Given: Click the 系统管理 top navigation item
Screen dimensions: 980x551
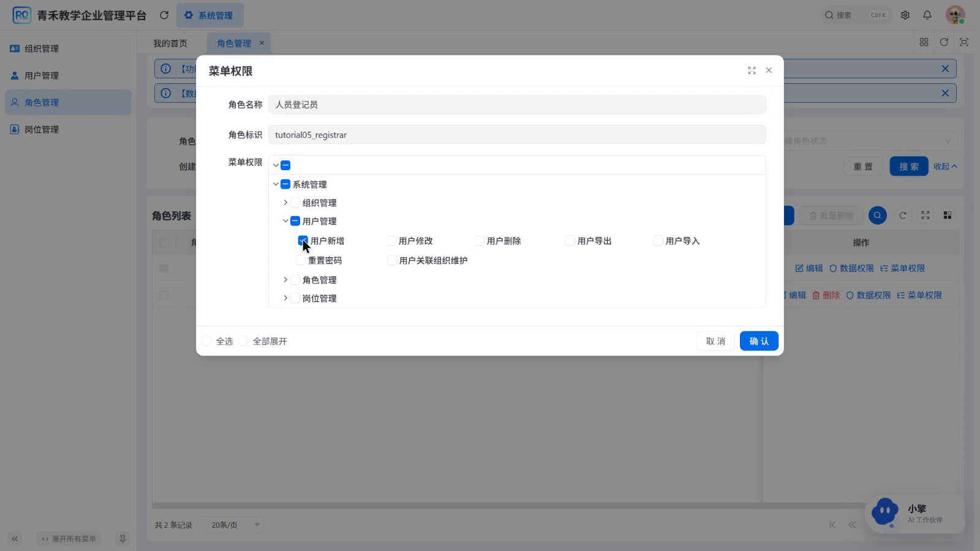Looking at the screenshot, I should (209, 15).
